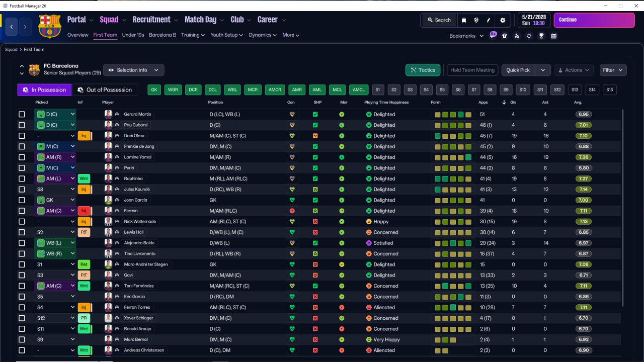Screen dimensions: 644x362
Task: Click the date and time display
Action: (534, 20)
